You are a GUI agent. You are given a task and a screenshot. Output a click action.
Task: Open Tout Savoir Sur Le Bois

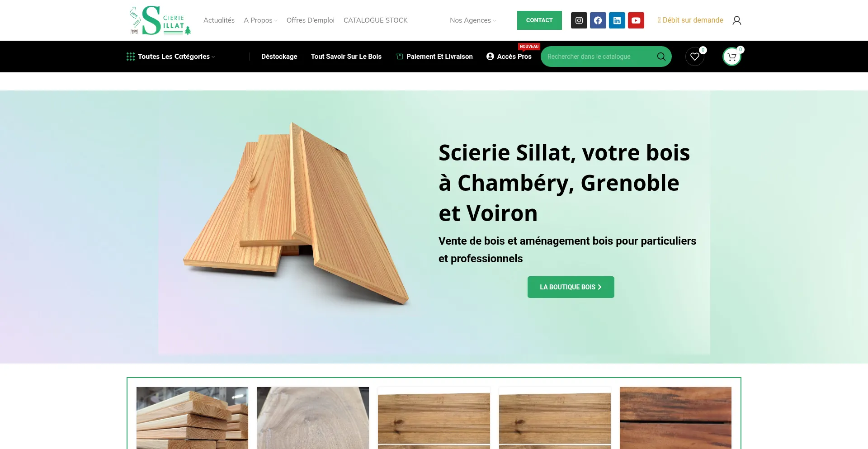[346, 57]
